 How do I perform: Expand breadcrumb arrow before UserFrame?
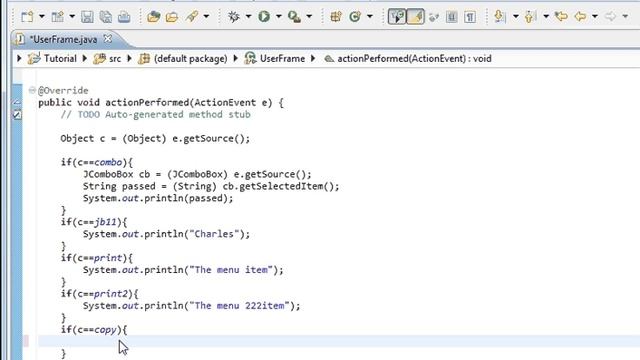(236, 58)
